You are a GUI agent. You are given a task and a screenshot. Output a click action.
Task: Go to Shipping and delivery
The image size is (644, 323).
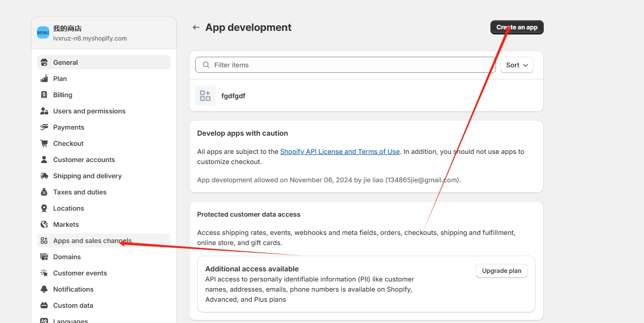pos(104,176)
